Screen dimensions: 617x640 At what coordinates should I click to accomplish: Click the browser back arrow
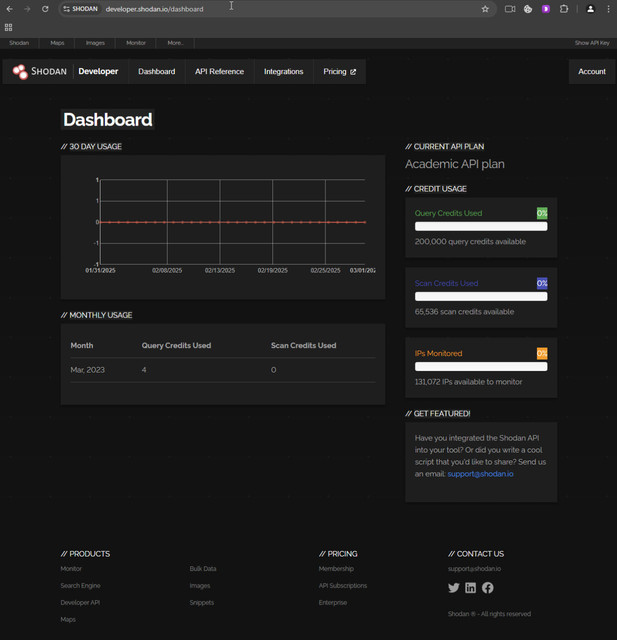[x=9, y=9]
